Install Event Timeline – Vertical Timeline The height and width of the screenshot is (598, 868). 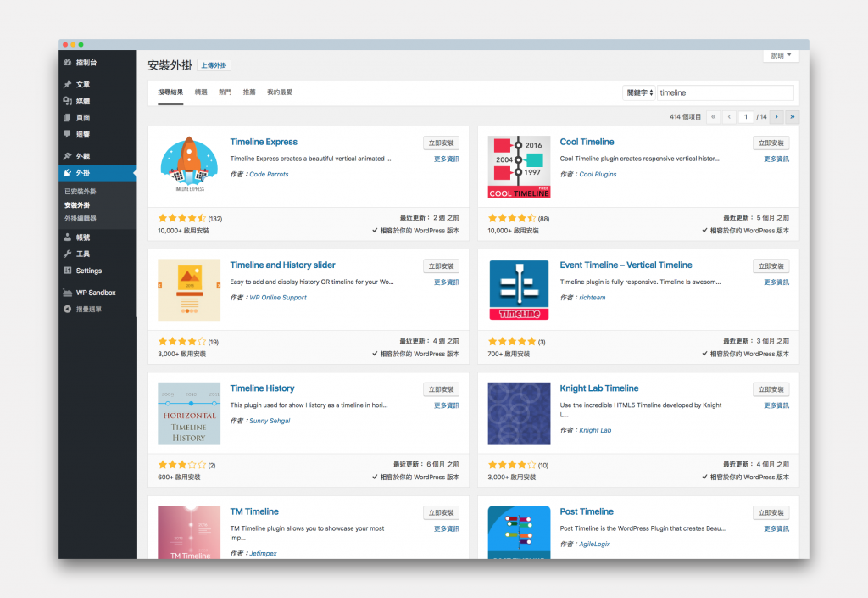pos(771,266)
